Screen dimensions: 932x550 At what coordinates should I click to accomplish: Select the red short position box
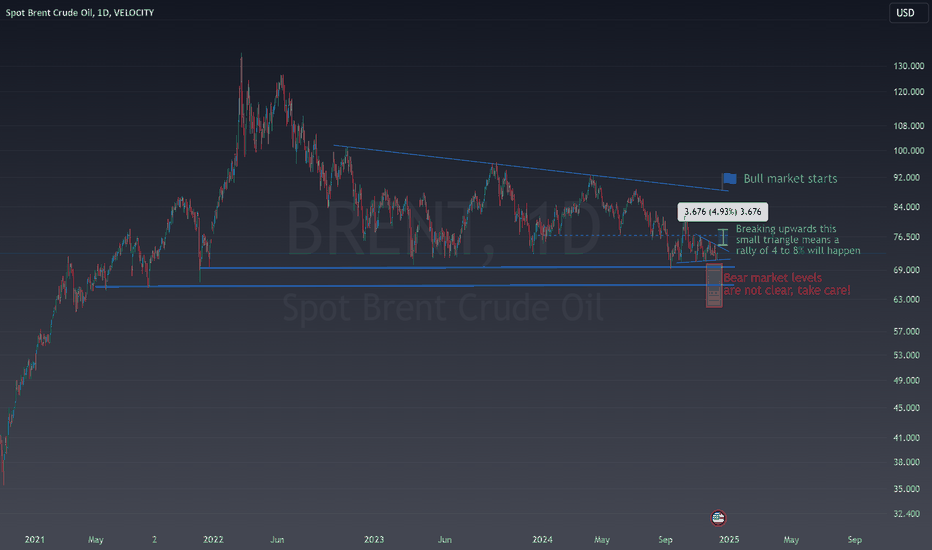[714, 286]
